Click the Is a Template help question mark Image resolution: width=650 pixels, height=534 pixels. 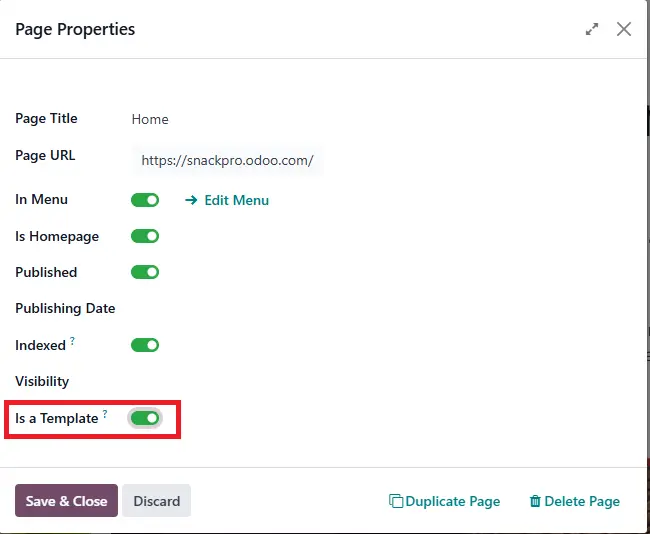pos(105,414)
